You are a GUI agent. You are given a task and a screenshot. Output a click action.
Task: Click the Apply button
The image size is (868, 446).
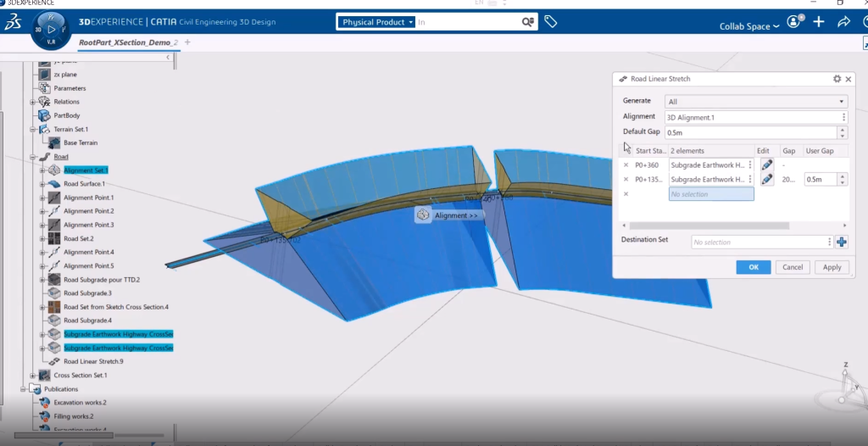(x=832, y=267)
